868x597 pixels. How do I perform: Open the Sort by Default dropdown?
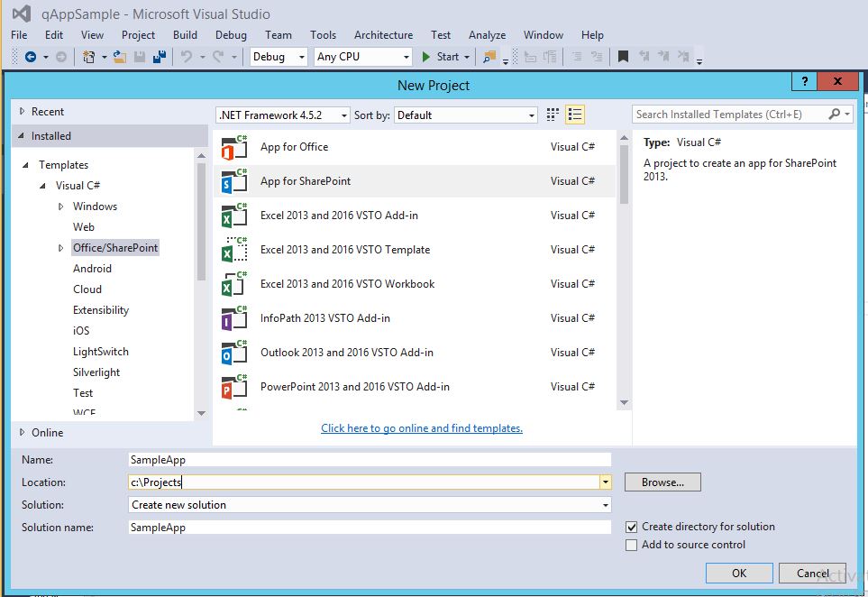pyautogui.click(x=466, y=115)
